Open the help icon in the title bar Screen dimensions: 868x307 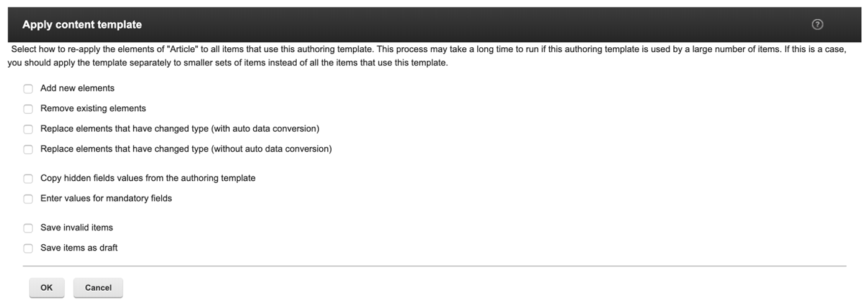[818, 25]
